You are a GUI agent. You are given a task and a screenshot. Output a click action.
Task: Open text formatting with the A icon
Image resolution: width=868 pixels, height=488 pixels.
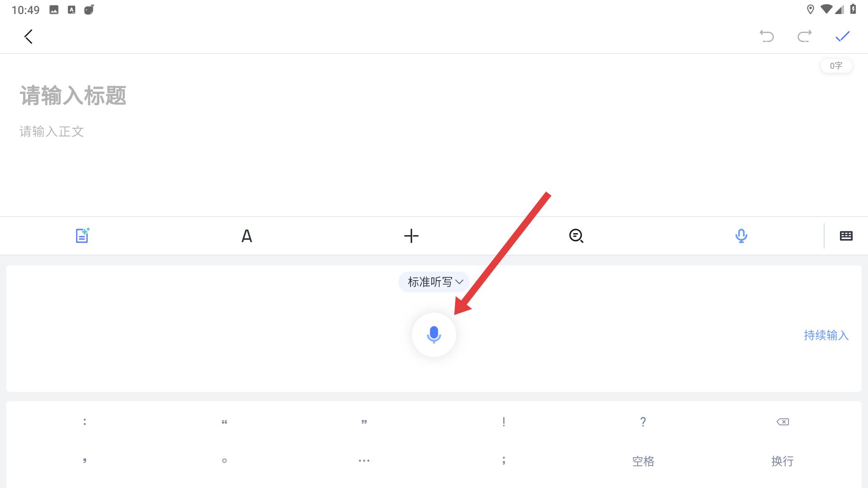pos(246,236)
